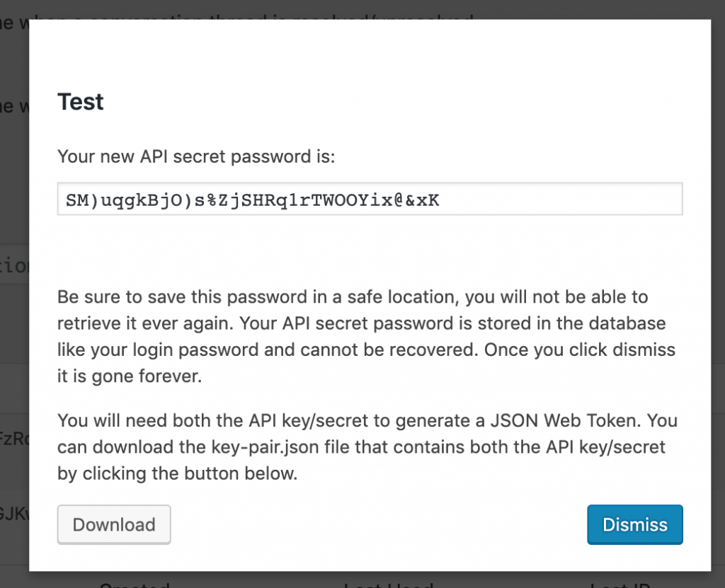Click the "JSON Web Token" phrase

[x=565, y=420]
